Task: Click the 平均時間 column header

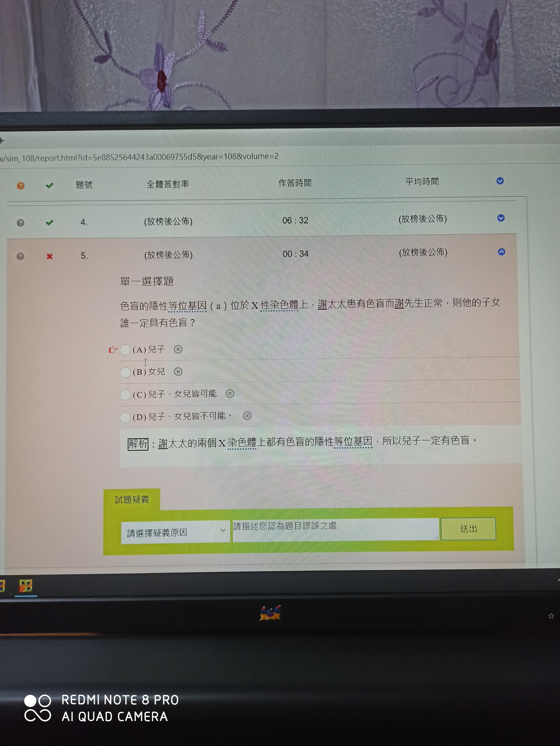Action: point(422,182)
